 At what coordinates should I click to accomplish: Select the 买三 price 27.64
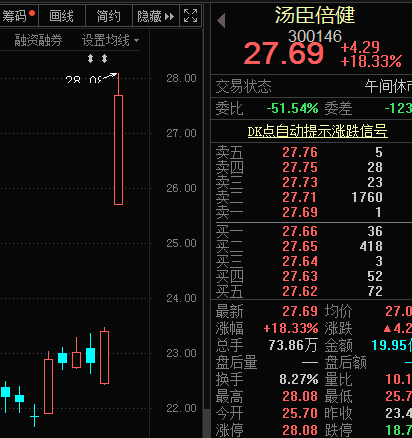click(300, 261)
